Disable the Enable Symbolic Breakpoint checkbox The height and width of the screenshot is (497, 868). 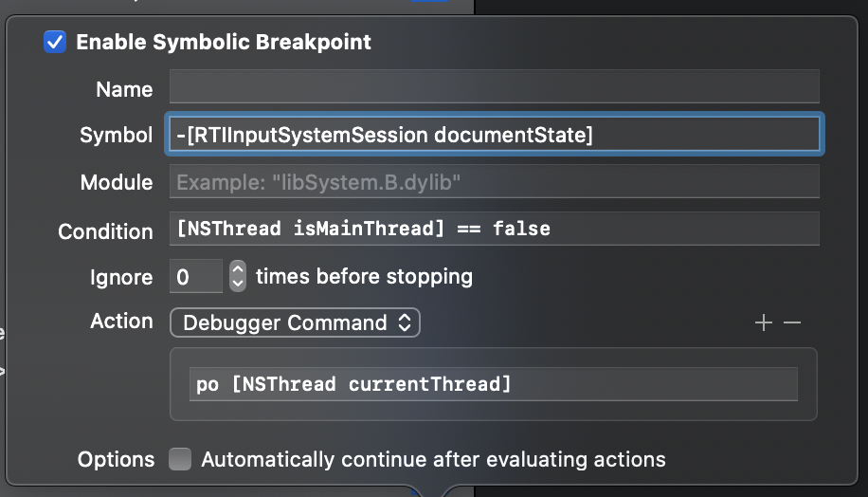point(55,42)
